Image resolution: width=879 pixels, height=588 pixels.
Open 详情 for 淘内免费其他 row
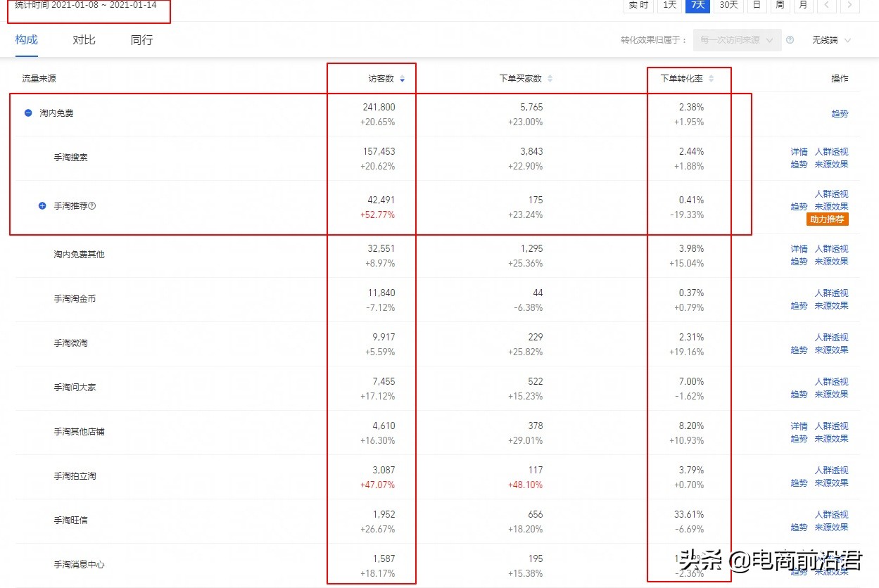click(x=799, y=248)
